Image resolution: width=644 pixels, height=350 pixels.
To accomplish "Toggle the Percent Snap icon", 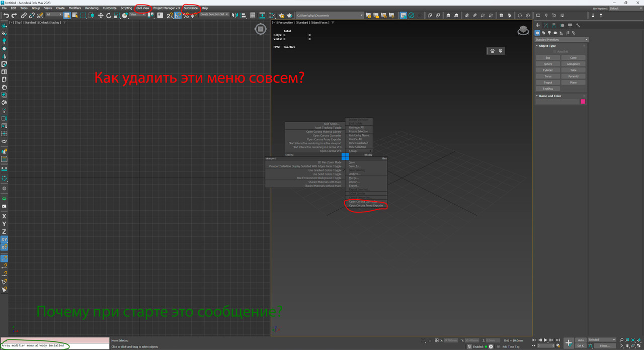I will [186, 15].
